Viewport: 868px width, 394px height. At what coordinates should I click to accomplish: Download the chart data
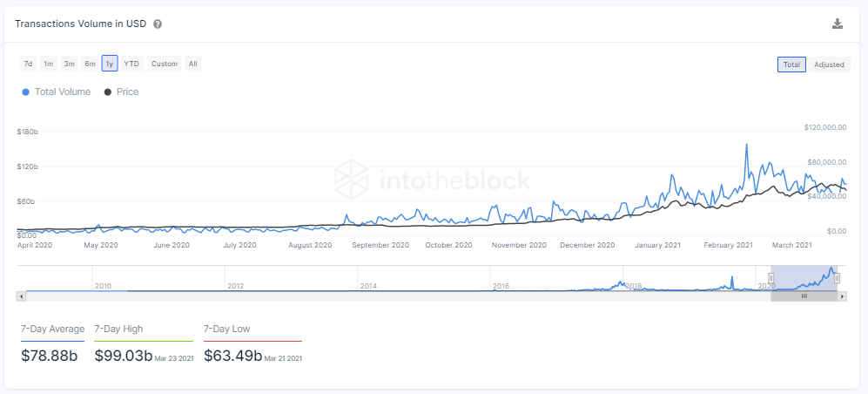point(838,24)
